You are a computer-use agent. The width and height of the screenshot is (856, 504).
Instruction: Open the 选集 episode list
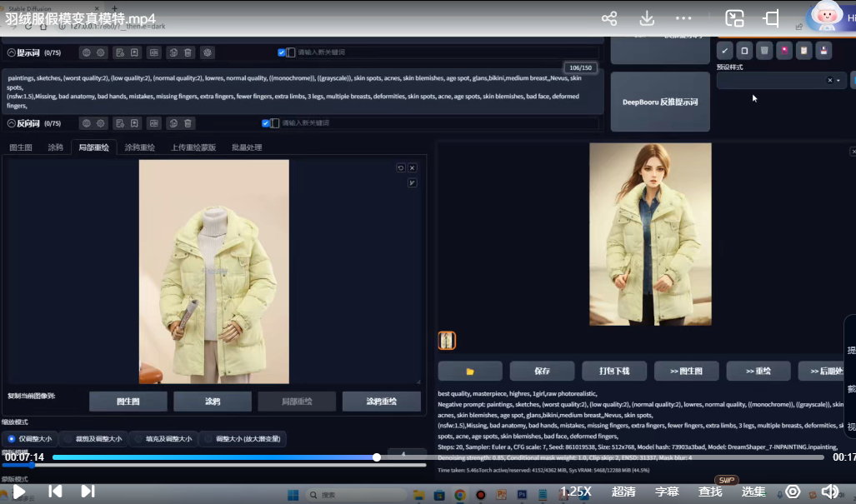(x=753, y=492)
